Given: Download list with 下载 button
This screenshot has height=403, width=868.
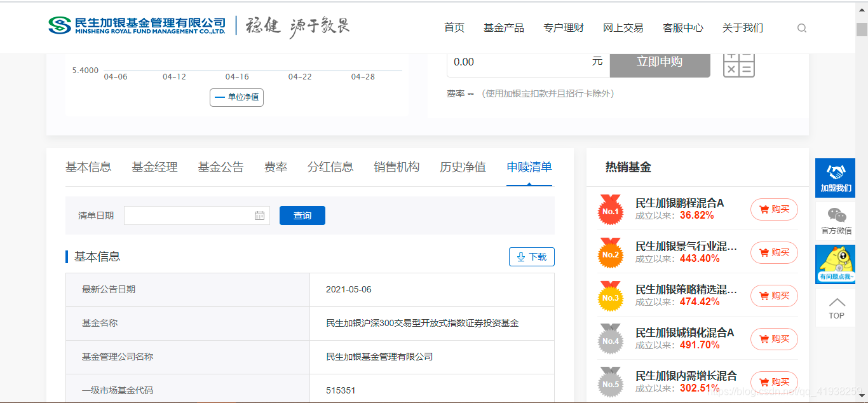Looking at the screenshot, I should click(532, 257).
